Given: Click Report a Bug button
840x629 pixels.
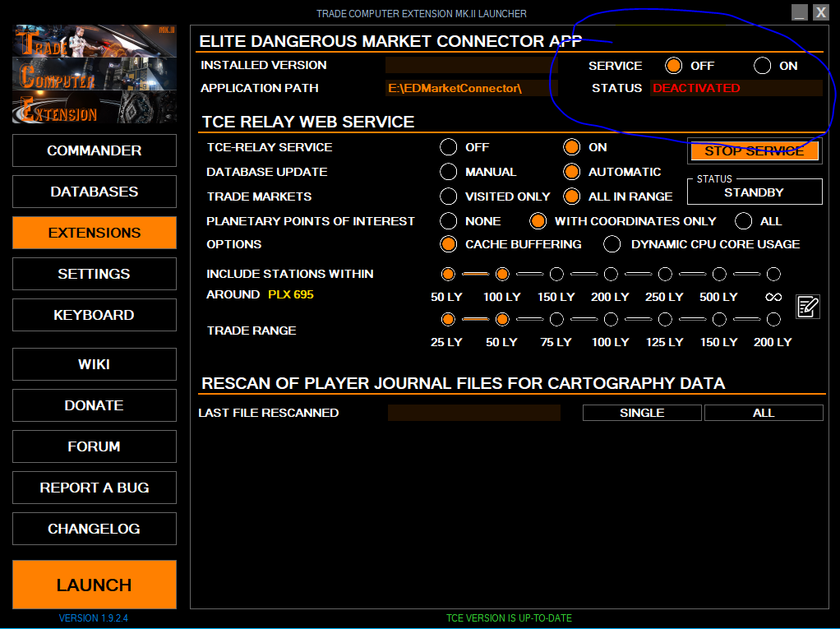Looking at the screenshot, I should (x=95, y=488).
